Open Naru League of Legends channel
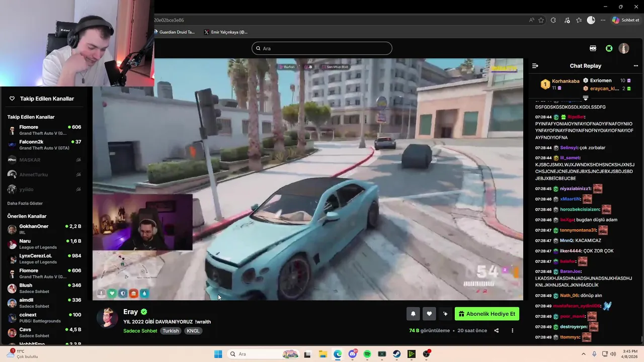This screenshot has height=362, width=644. coord(44,244)
